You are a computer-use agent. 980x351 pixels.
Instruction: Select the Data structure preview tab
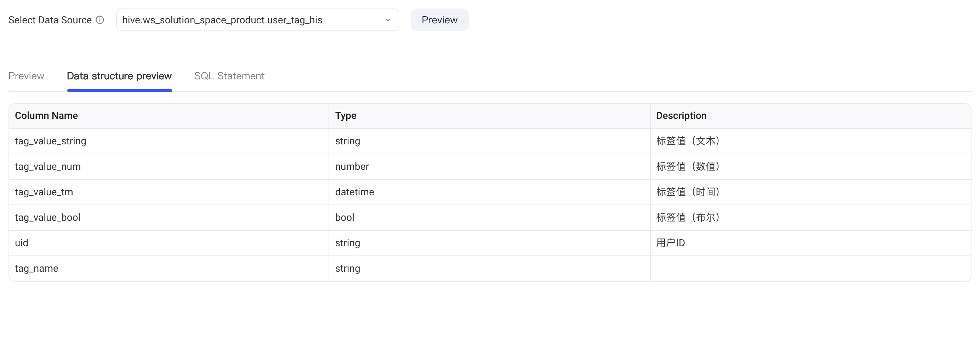pos(119,76)
